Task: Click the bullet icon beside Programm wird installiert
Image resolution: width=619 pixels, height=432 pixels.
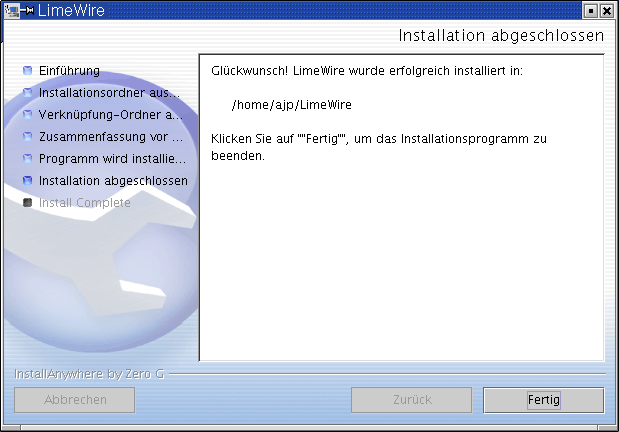Action: tap(28, 159)
